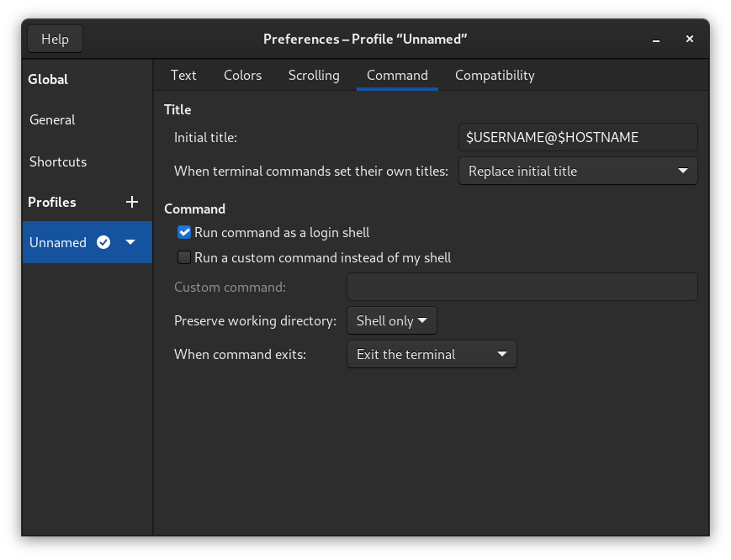Disable Run command as a login shell
Screen dimensions: 731x560
[x=184, y=232]
